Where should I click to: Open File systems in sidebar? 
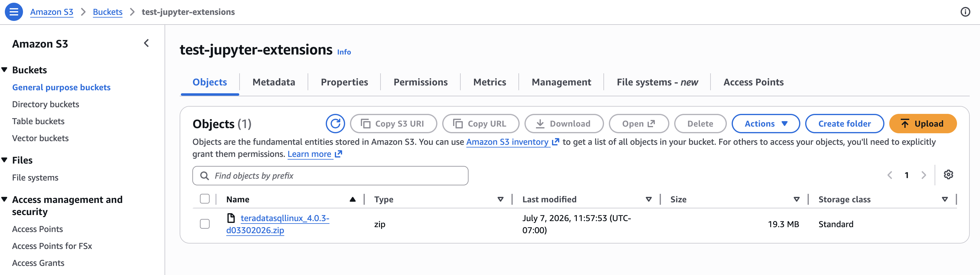tap(35, 177)
